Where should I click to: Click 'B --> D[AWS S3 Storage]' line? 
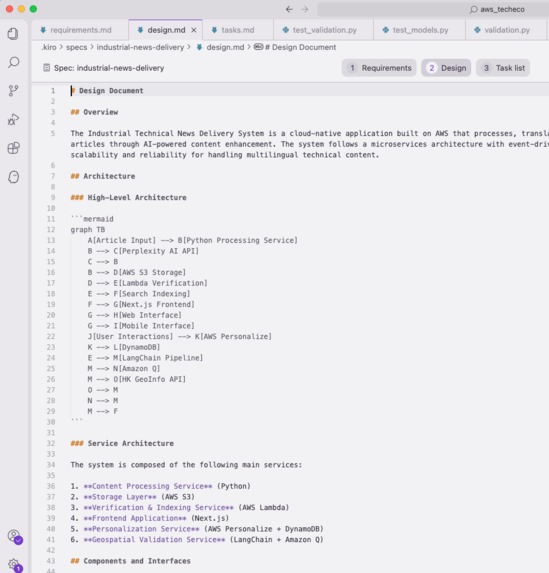137,272
